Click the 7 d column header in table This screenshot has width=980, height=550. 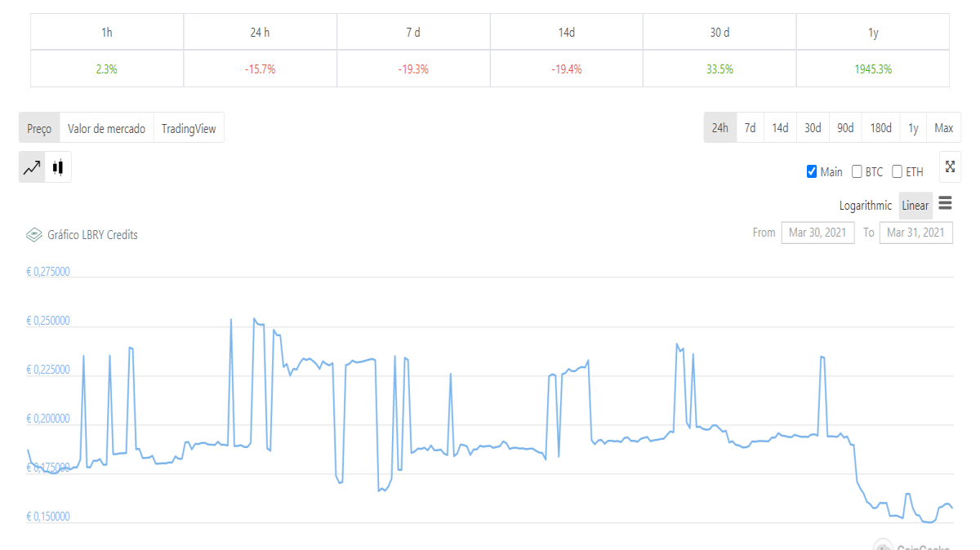pos(413,33)
